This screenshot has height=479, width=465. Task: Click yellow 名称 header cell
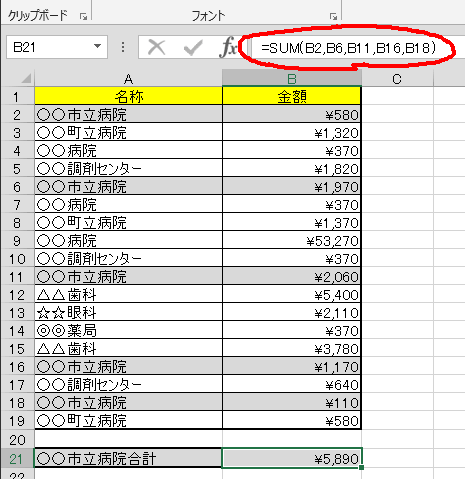click(x=128, y=96)
